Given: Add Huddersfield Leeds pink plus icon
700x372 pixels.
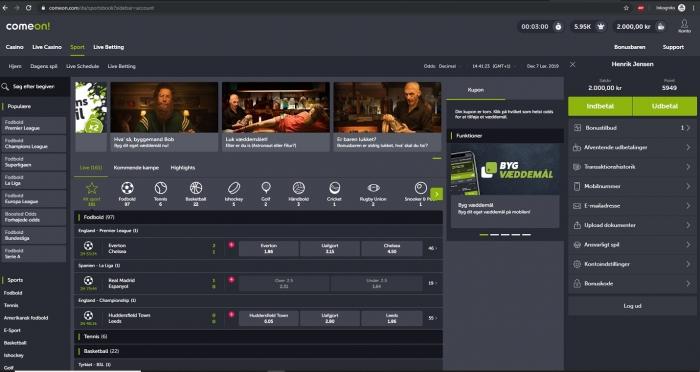Looking at the screenshot, I should pos(231,314).
